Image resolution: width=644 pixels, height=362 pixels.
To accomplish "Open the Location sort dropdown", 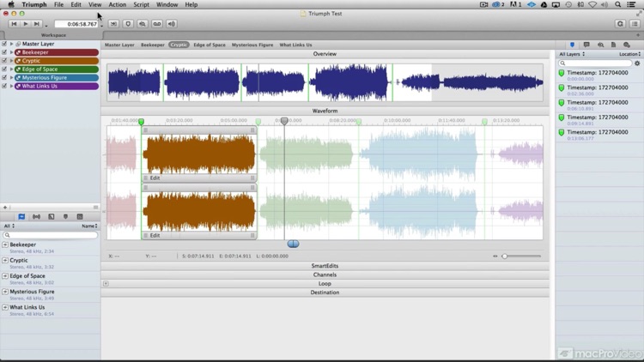I will point(629,54).
